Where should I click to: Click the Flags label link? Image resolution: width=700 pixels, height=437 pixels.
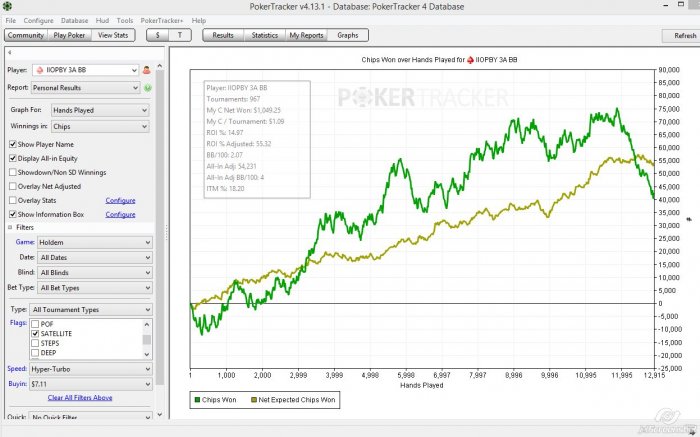(x=18, y=323)
